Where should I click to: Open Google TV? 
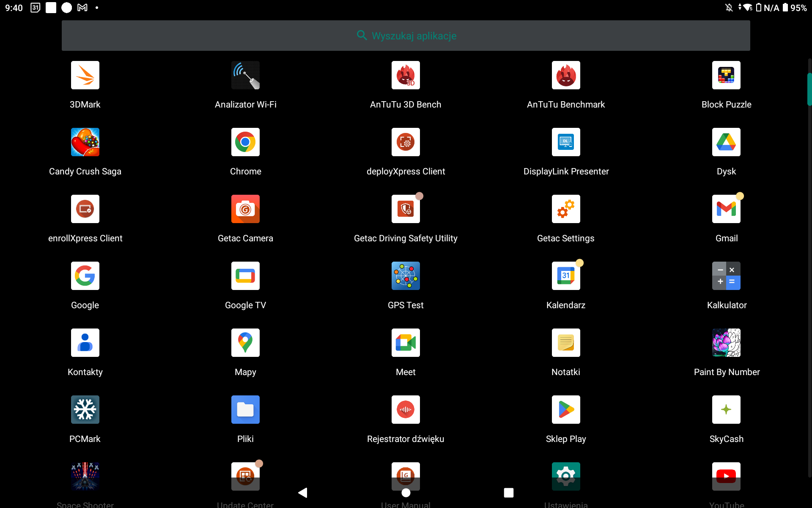pyautogui.click(x=245, y=276)
